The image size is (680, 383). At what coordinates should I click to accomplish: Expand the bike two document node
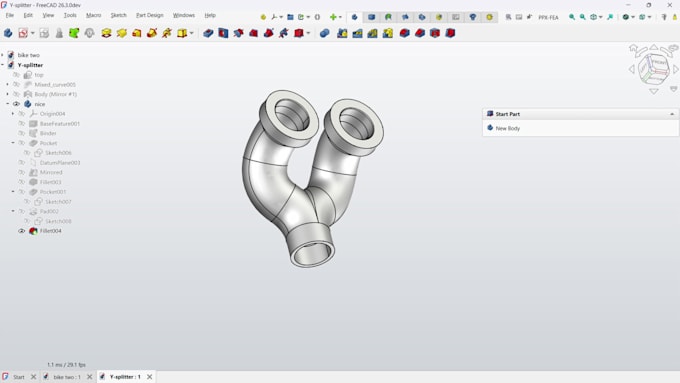[3, 55]
